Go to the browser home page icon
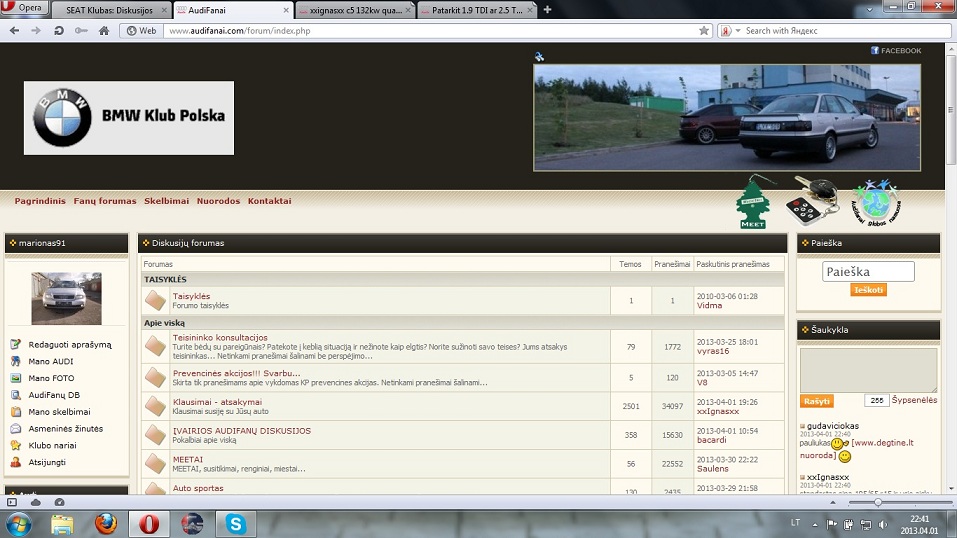Screen dimensions: 957x538 click(x=104, y=31)
